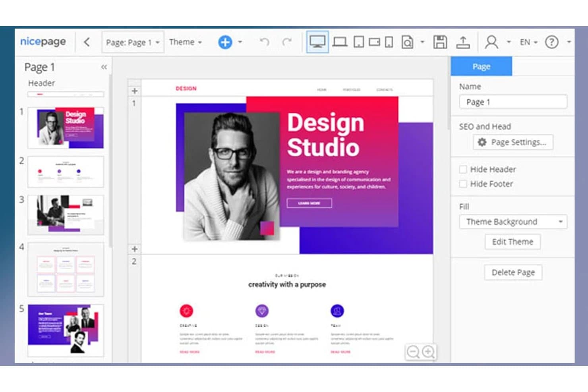The width and height of the screenshot is (588, 392).
Task: Open the Theme dropdown menu
Action: (186, 42)
